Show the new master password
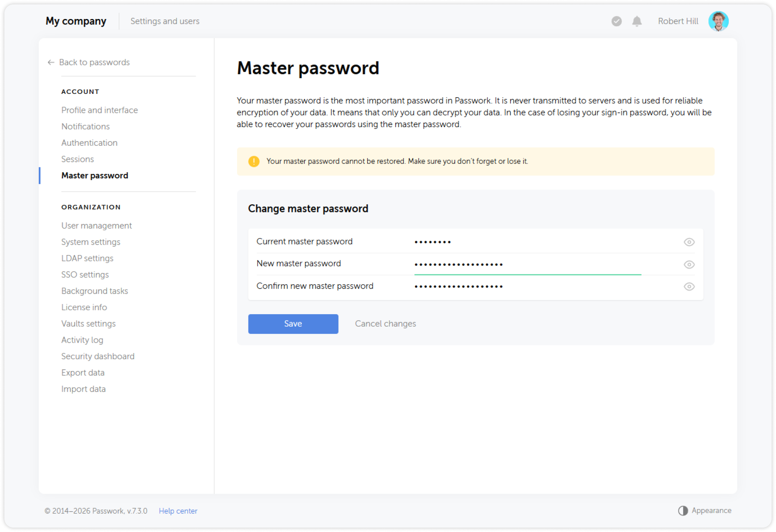The height and width of the screenshot is (532, 776). pos(689,264)
